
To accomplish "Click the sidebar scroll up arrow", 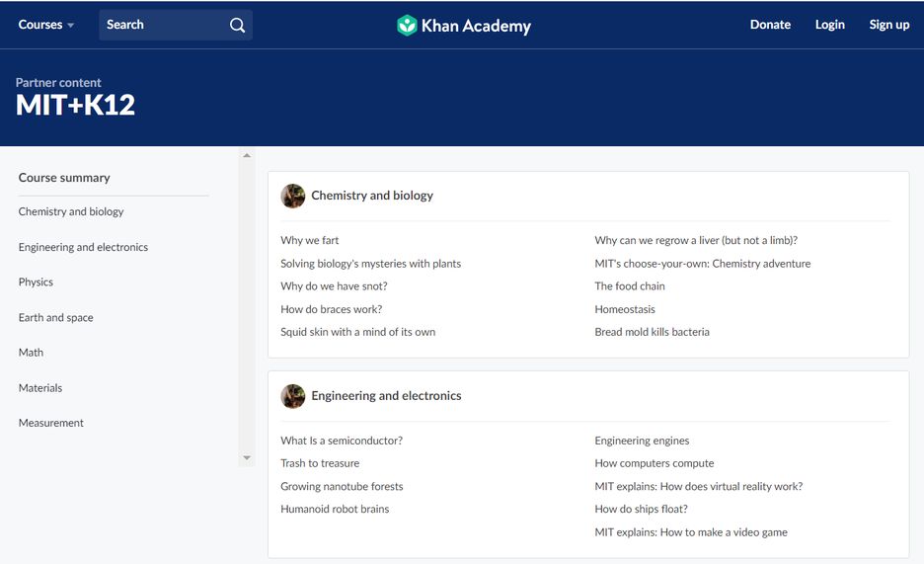I will click(x=247, y=156).
